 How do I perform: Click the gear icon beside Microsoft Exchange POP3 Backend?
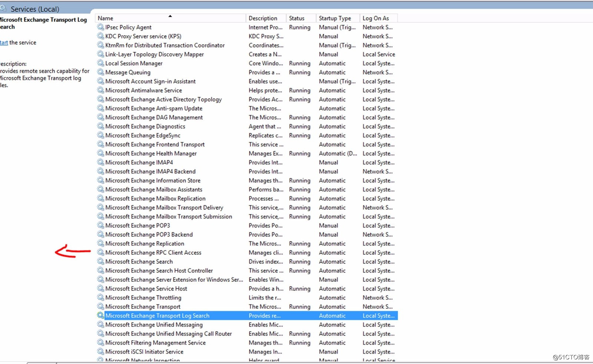tap(100, 234)
